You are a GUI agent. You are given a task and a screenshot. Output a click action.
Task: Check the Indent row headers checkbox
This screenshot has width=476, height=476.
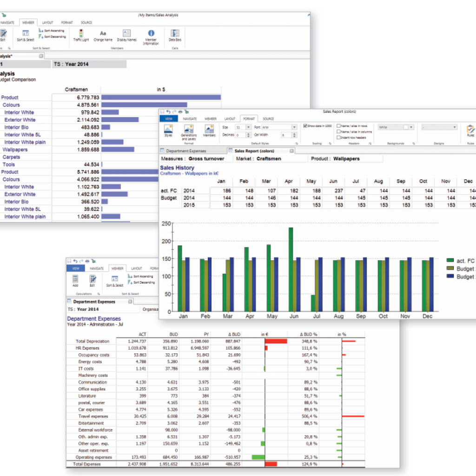point(339,137)
